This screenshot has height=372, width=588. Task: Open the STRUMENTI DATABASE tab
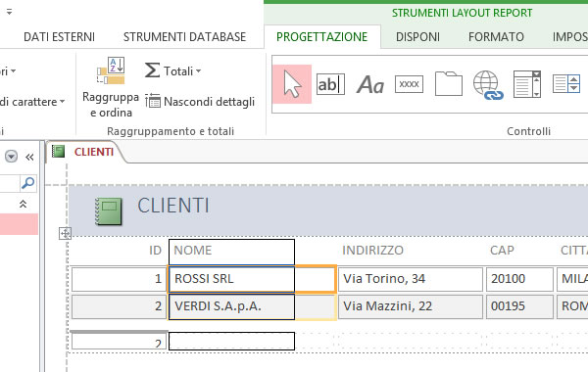coord(184,37)
